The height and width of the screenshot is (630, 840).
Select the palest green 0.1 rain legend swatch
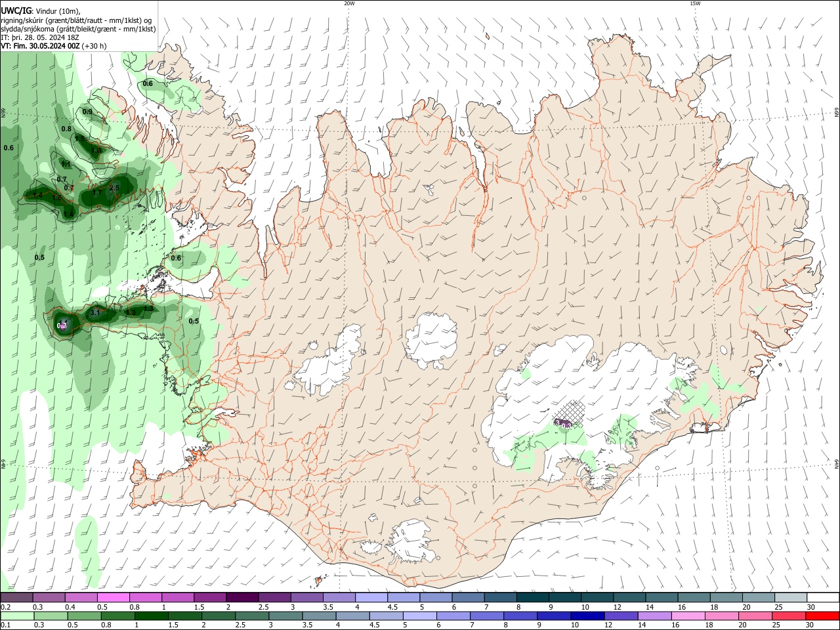point(16,616)
